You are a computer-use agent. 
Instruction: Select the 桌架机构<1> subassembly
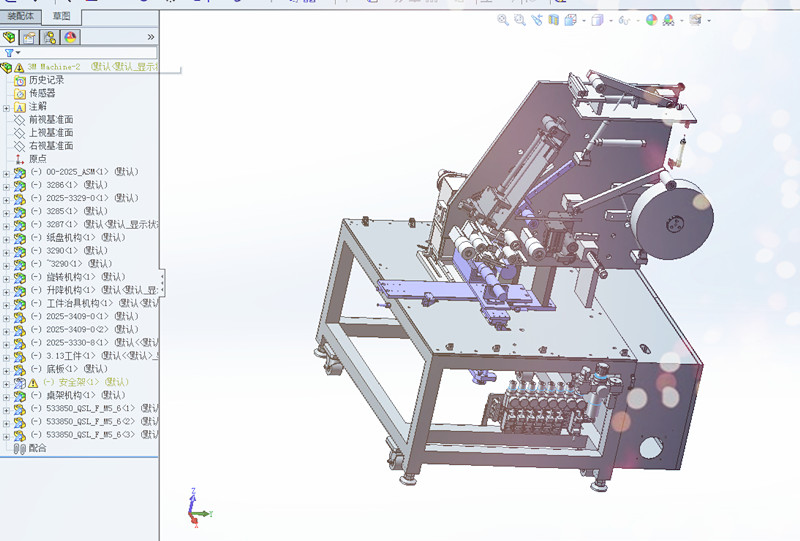tap(78, 396)
